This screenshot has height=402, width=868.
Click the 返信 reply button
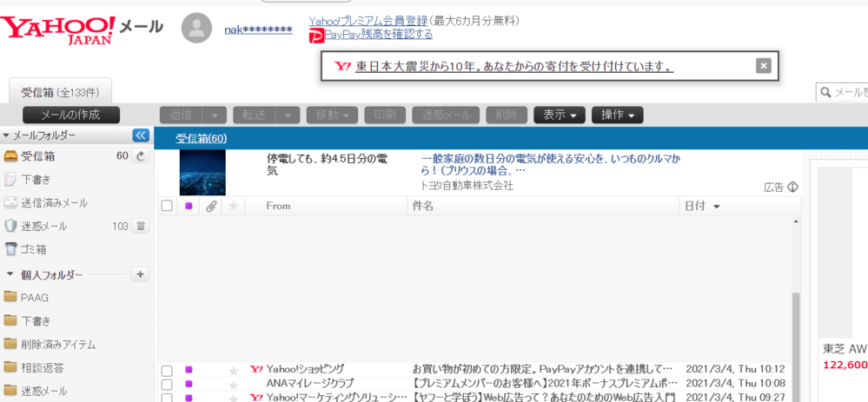181,115
